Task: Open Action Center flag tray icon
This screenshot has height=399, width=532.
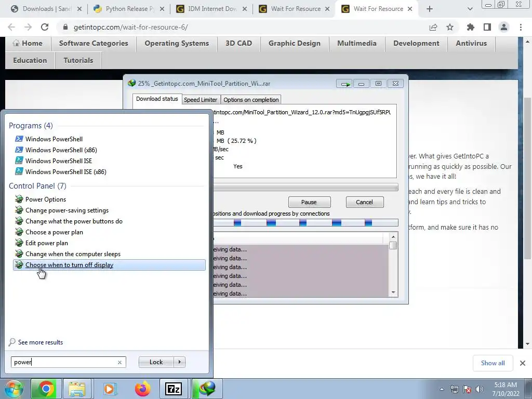Action: [x=467, y=389]
